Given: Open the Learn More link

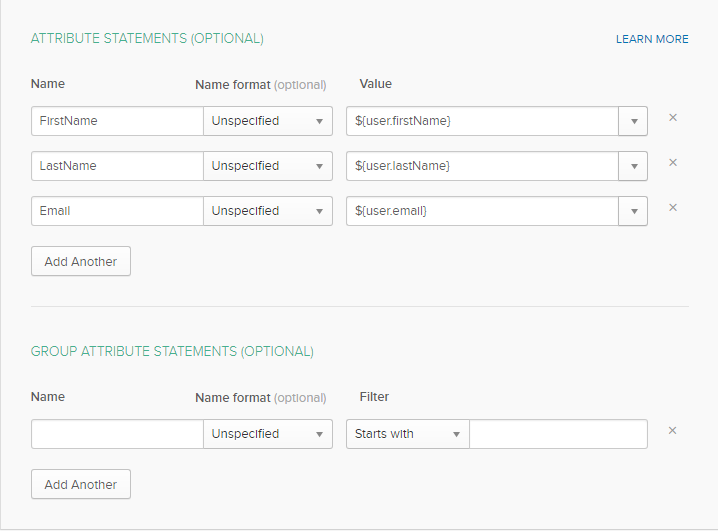Looking at the screenshot, I should click(x=652, y=39).
